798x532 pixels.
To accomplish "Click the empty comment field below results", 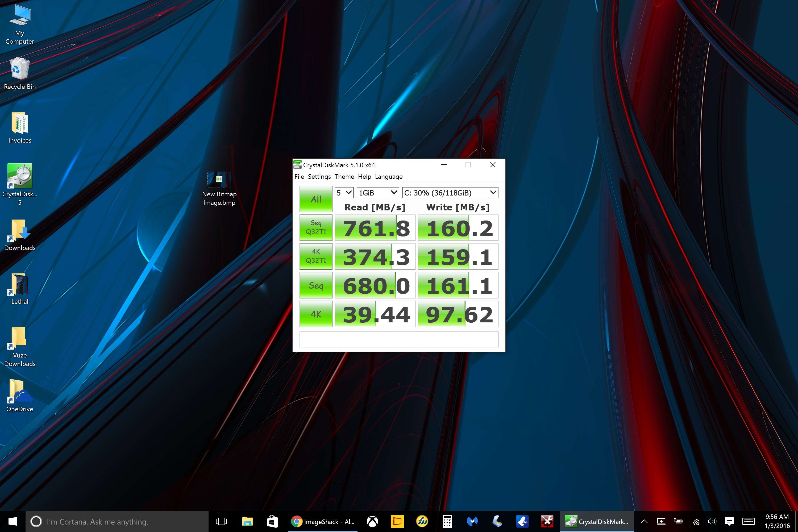I will [x=399, y=339].
